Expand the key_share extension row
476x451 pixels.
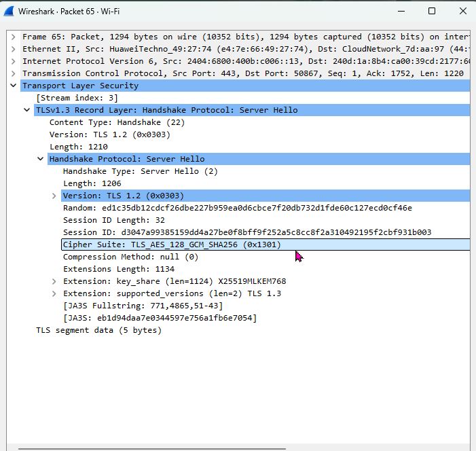54,281
